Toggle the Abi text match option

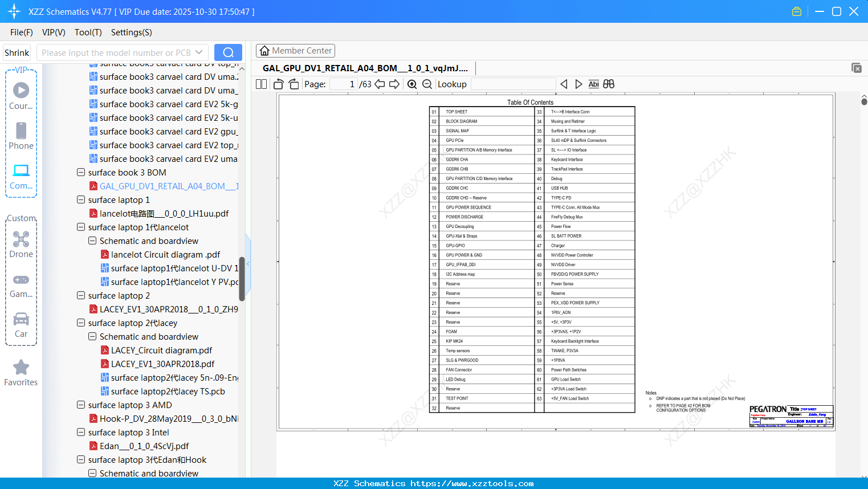[x=594, y=84]
